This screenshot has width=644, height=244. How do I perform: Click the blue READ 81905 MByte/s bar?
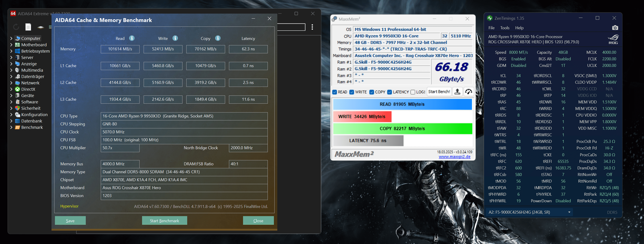point(403,104)
